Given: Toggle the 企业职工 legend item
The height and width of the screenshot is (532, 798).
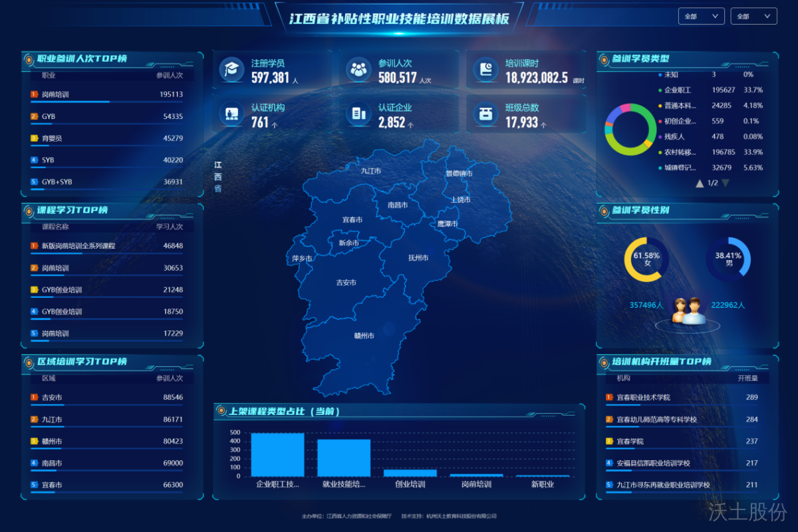Looking at the screenshot, I should click(678, 90).
